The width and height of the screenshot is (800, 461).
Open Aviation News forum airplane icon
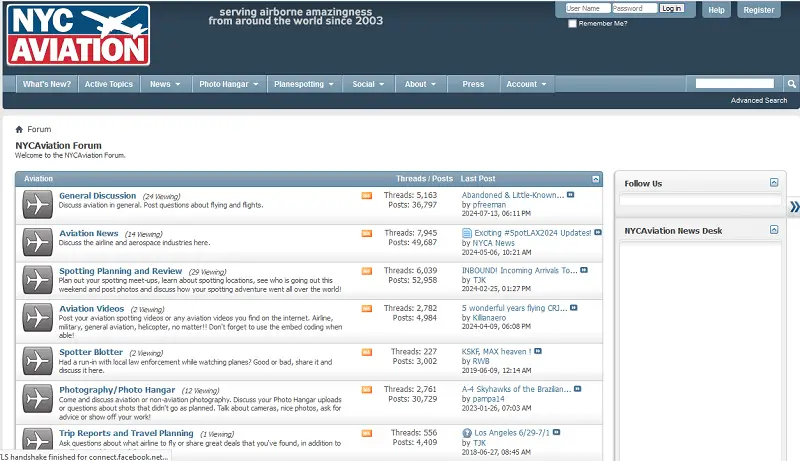(37, 242)
